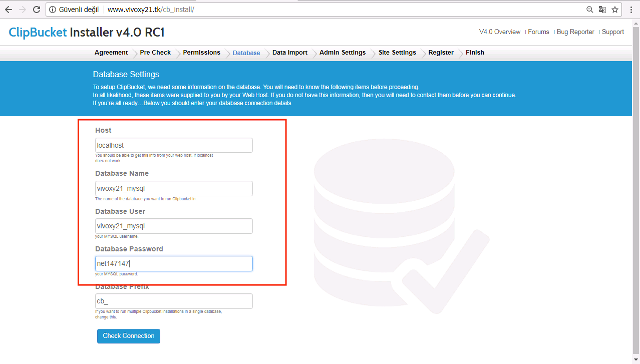Click the Database Settings heading

point(126,75)
